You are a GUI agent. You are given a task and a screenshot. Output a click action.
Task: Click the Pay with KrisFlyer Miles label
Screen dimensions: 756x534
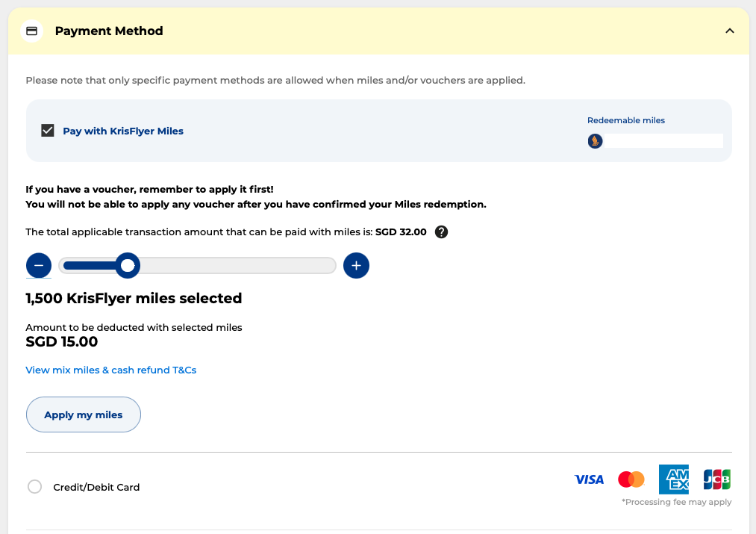coord(123,131)
